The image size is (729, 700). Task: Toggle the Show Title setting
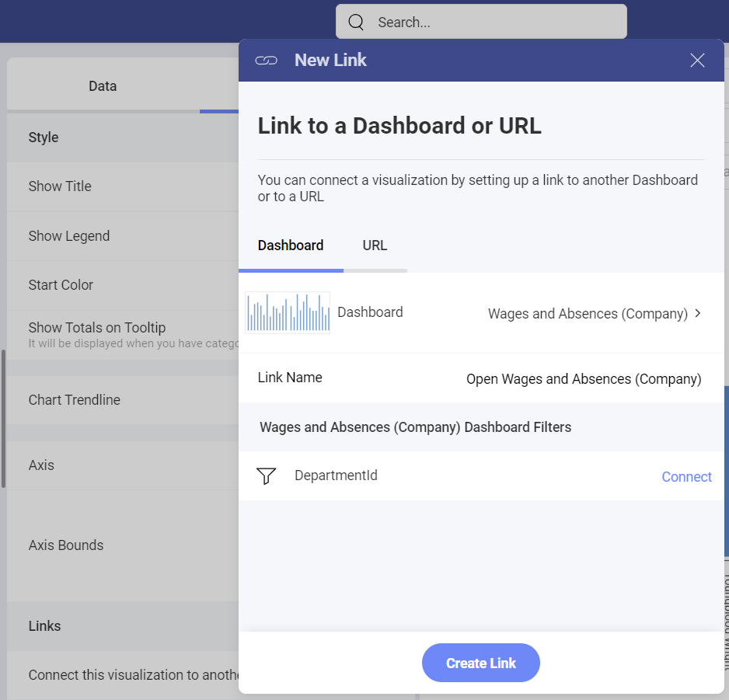point(60,186)
